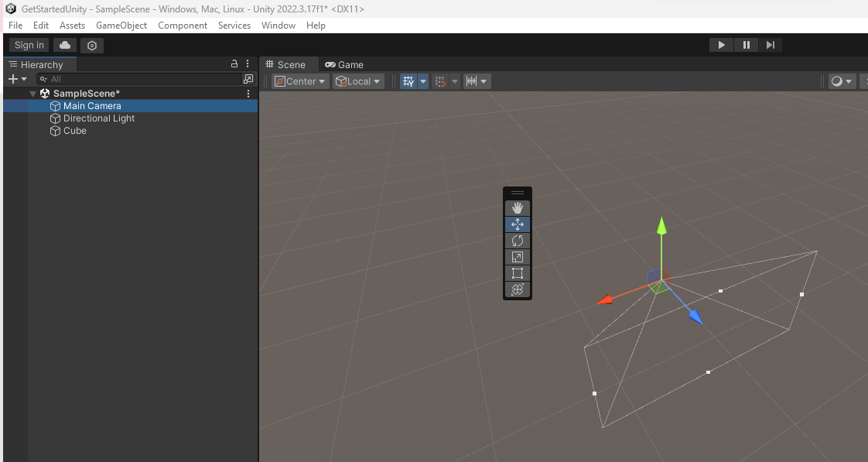This screenshot has height=462, width=868.
Task: Advance one frame with Step button
Action: point(770,45)
